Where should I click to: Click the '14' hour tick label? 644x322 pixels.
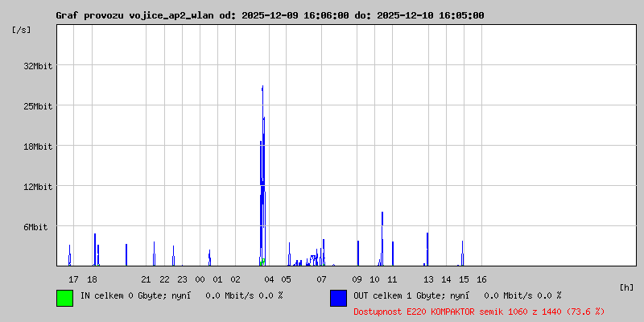pos(446,279)
